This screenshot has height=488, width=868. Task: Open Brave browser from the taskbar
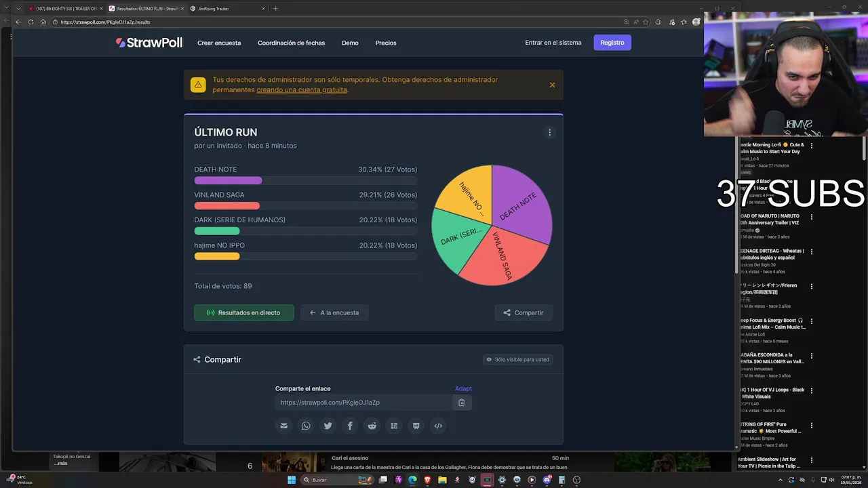tap(428, 480)
